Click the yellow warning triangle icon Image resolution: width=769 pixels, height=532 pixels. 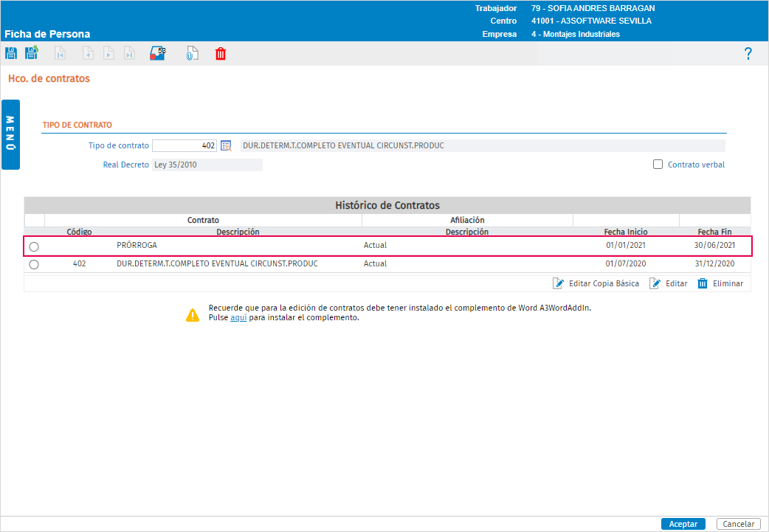[193, 315]
